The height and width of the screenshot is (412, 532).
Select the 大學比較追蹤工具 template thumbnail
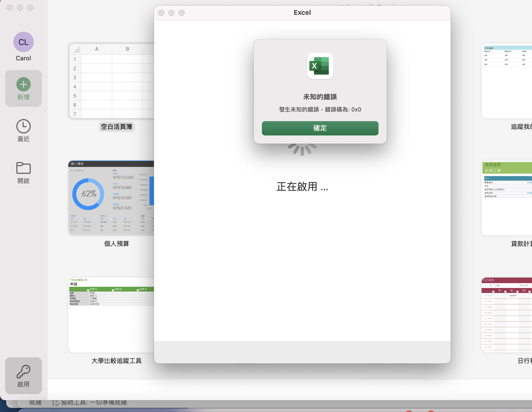[x=111, y=315]
